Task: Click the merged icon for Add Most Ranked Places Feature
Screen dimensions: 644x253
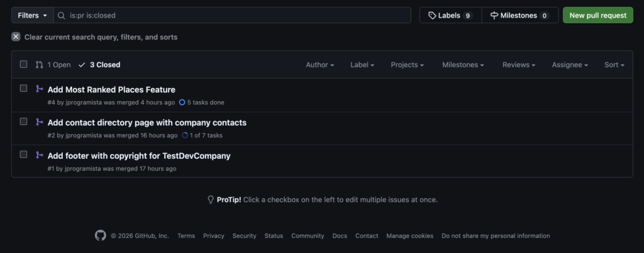Action: 39,89
